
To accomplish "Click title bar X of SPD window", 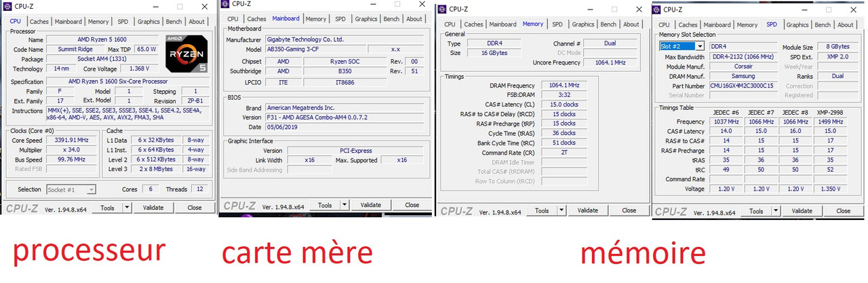I will click(x=853, y=10).
